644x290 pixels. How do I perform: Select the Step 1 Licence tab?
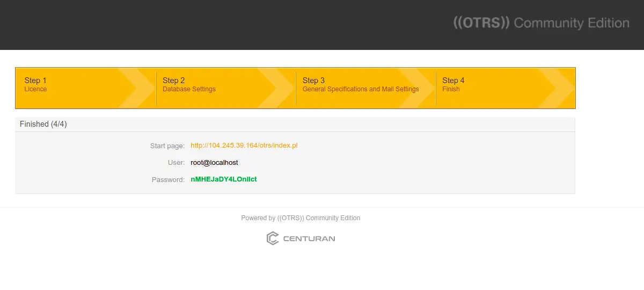point(86,88)
